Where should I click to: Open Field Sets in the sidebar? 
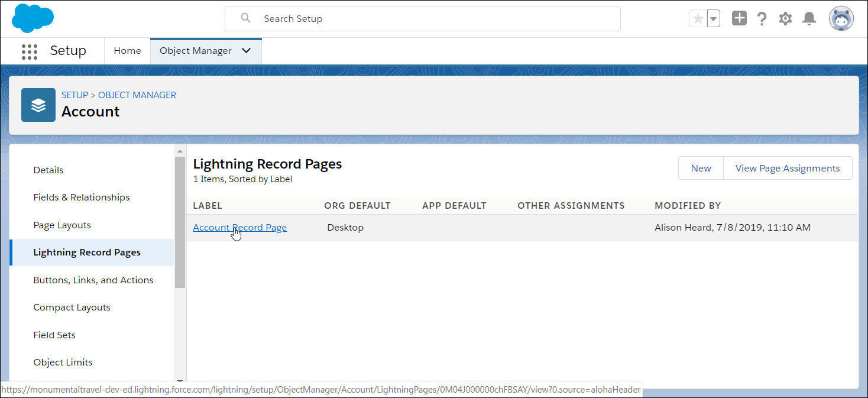(x=54, y=335)
